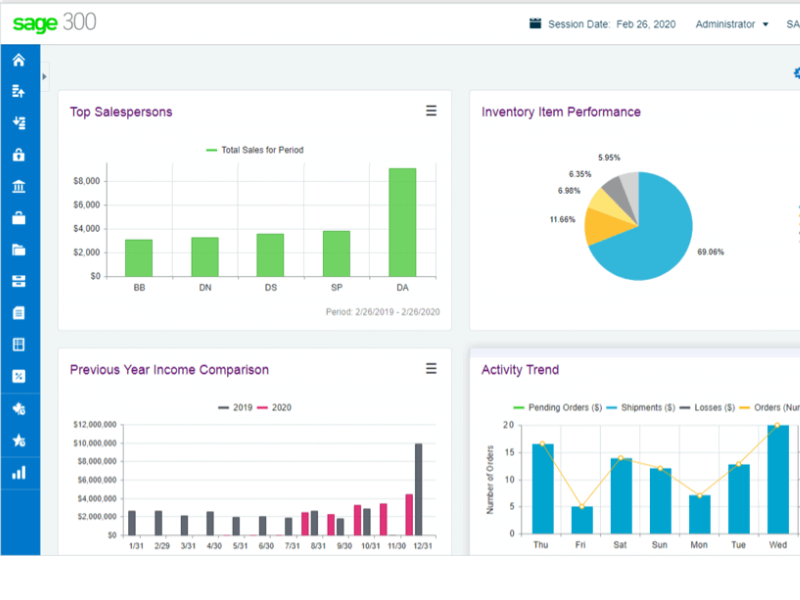This screenshot has height=600, width=800.
Task: Open the briefcase icon in the sidebar
Action: 18,218
